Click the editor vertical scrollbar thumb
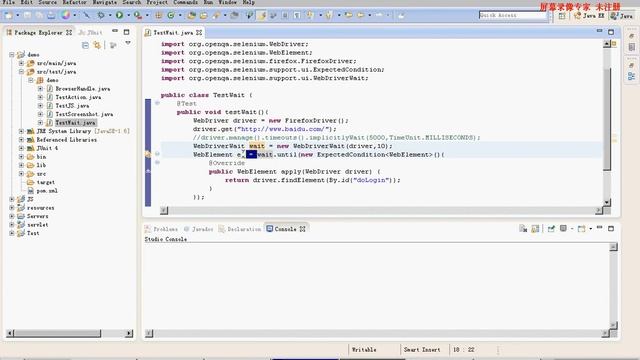640x360 pixels. tap(607, 118)
